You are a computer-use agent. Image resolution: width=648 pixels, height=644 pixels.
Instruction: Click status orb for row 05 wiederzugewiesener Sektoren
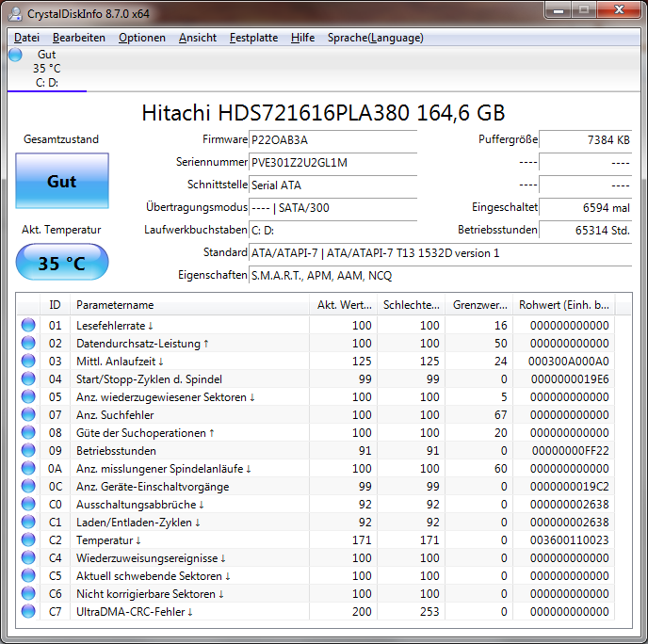coord(28,396)
